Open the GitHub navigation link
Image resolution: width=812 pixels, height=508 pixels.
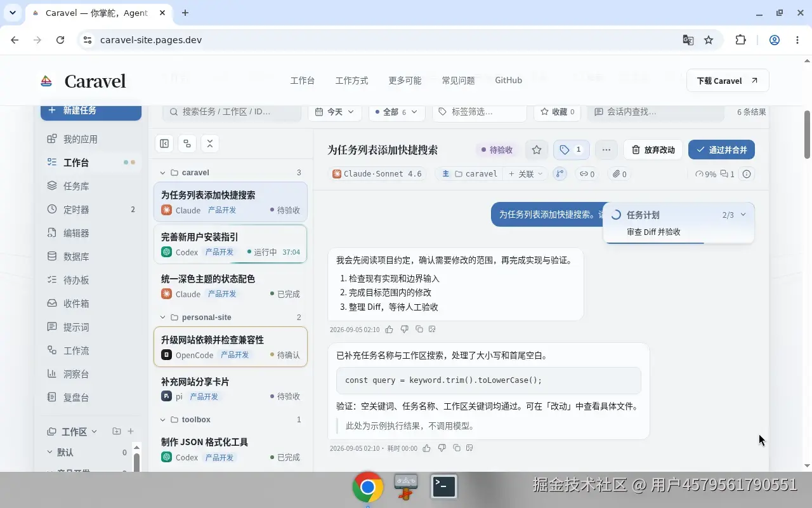pos(508,81)
